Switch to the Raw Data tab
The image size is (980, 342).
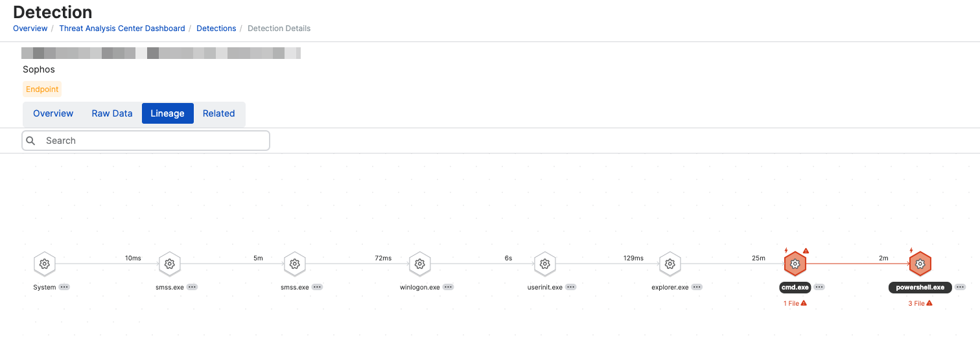tap(112, 113)
